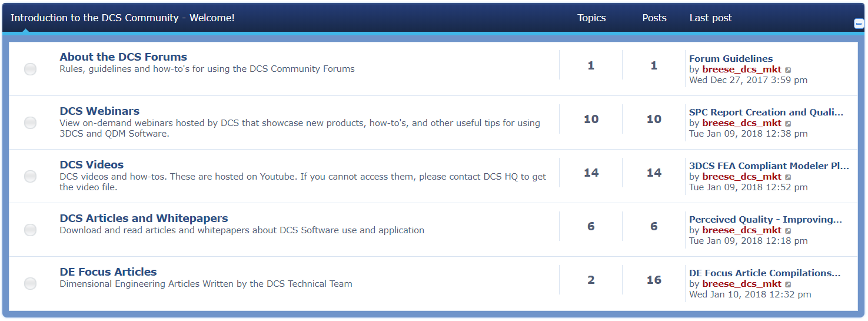View latest post icon in DE Focus Articles row
868x321 pixels.
[788, 284]
